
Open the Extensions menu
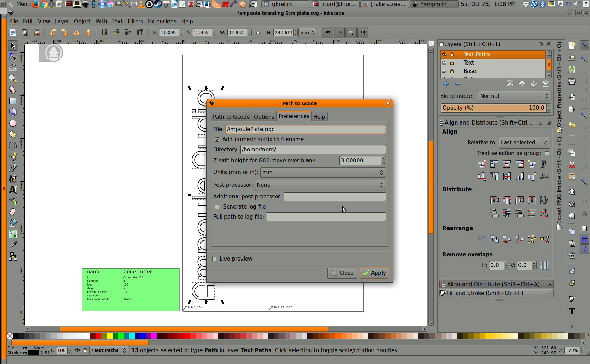click(x=162, y=22)
